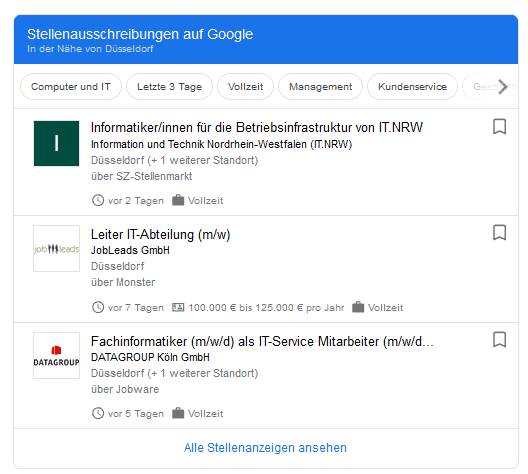
Task: Show more filter chips with right arrow
Action: point(502,87)
